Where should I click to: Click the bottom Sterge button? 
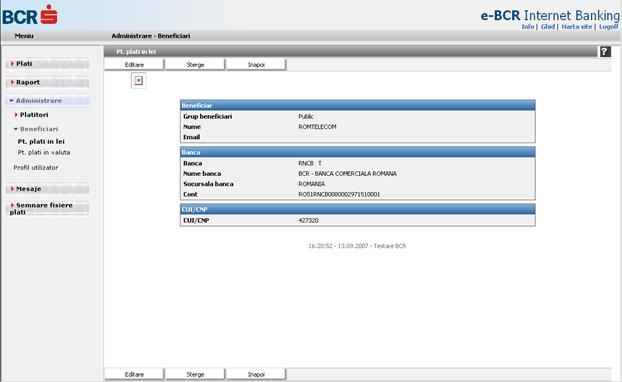click(195, 374)
